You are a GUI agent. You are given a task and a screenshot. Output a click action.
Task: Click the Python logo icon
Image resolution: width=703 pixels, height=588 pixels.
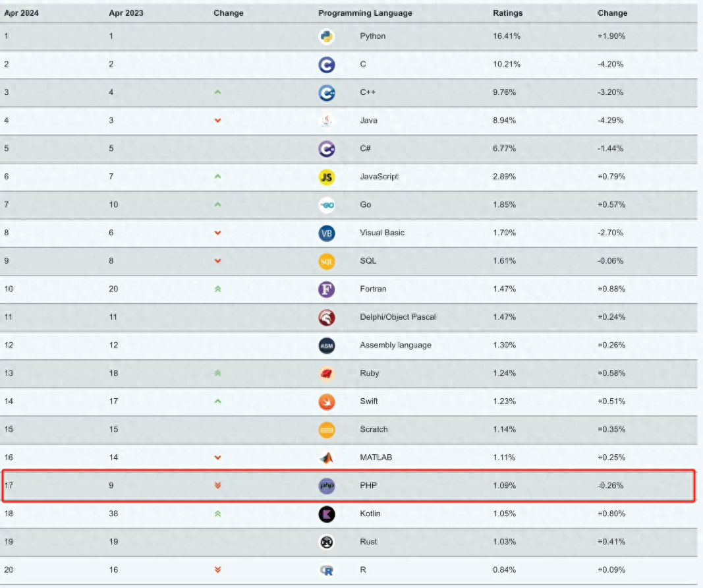[326, 36]
